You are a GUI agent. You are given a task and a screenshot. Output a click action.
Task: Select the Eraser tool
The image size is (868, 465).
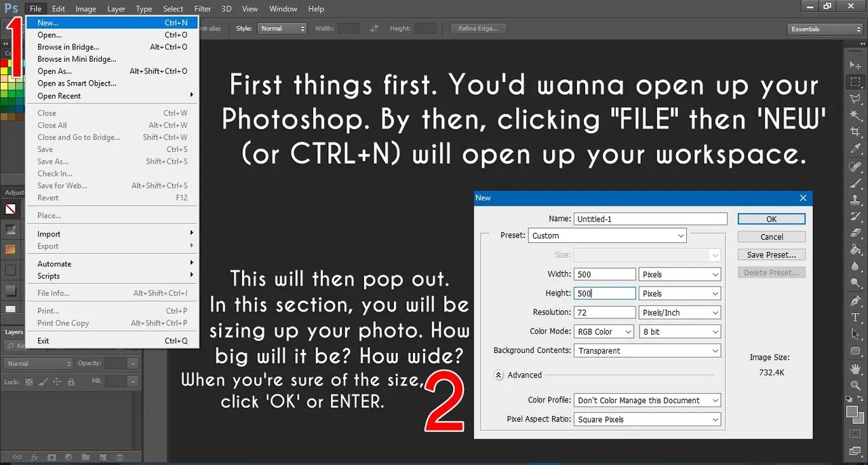tap(855, 233)
